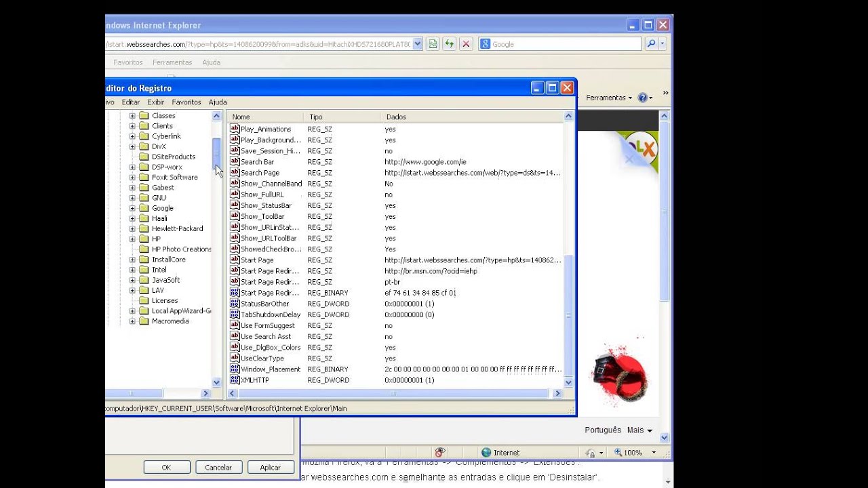Click the Dados column header

click(x=473, y=117)
